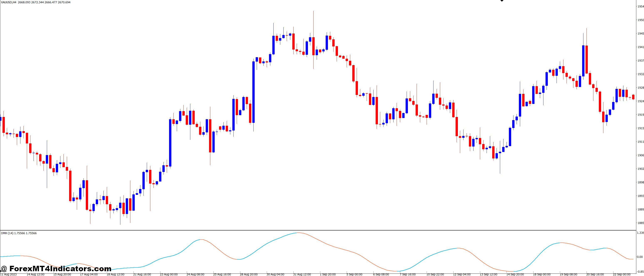Click the 0.00 level on indicator scale

click(640, 257)
